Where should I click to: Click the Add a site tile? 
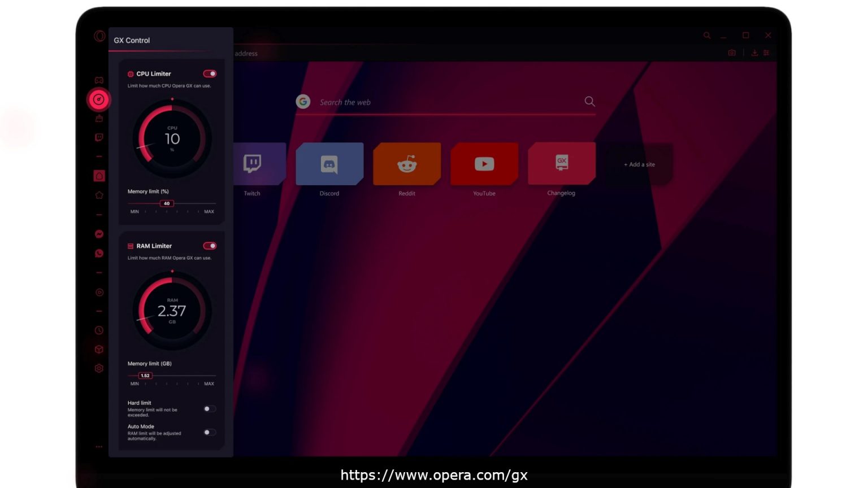point(639,164)
